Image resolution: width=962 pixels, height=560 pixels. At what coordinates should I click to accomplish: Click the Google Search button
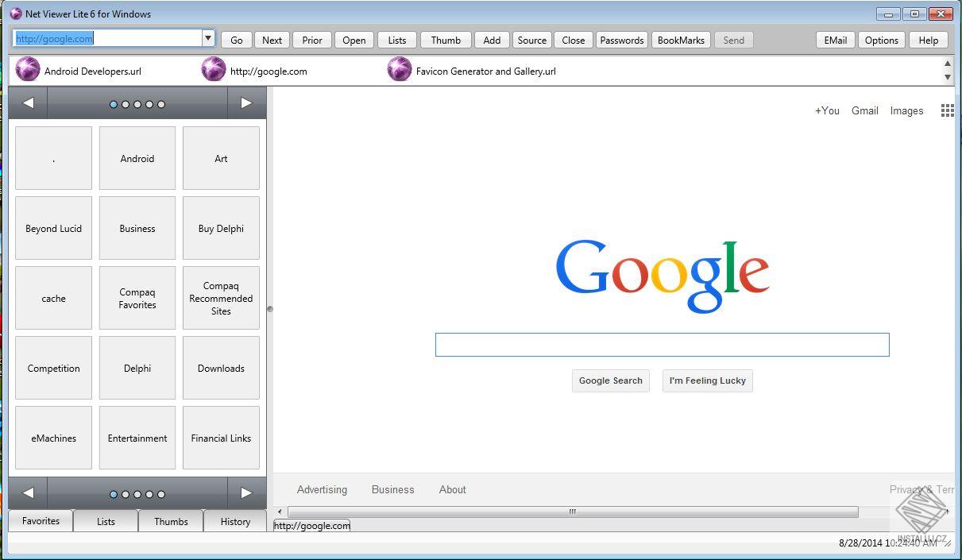[x=611, y=380]
